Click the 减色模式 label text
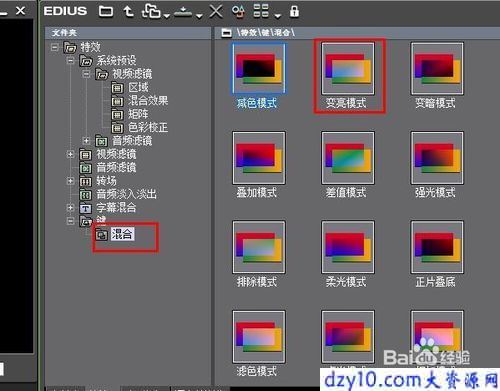Image resolution: width=500 pixels, height=391 pixels. click(x=257, y=103)
